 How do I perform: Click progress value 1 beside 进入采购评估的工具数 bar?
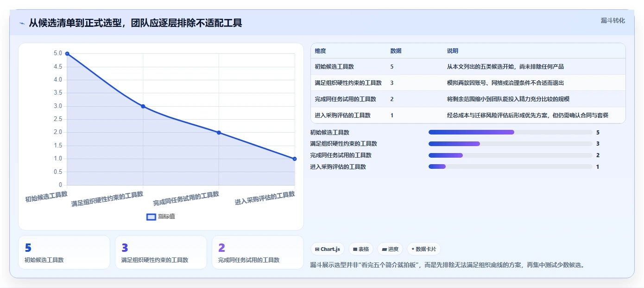598,167
